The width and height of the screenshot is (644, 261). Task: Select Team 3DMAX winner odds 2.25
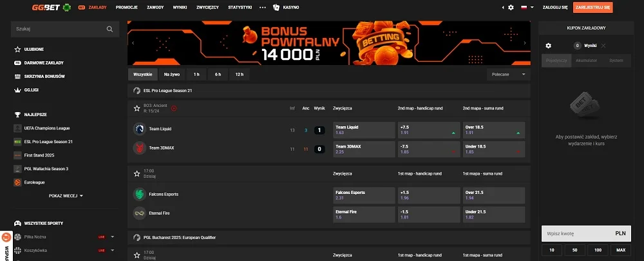[364, 150]
